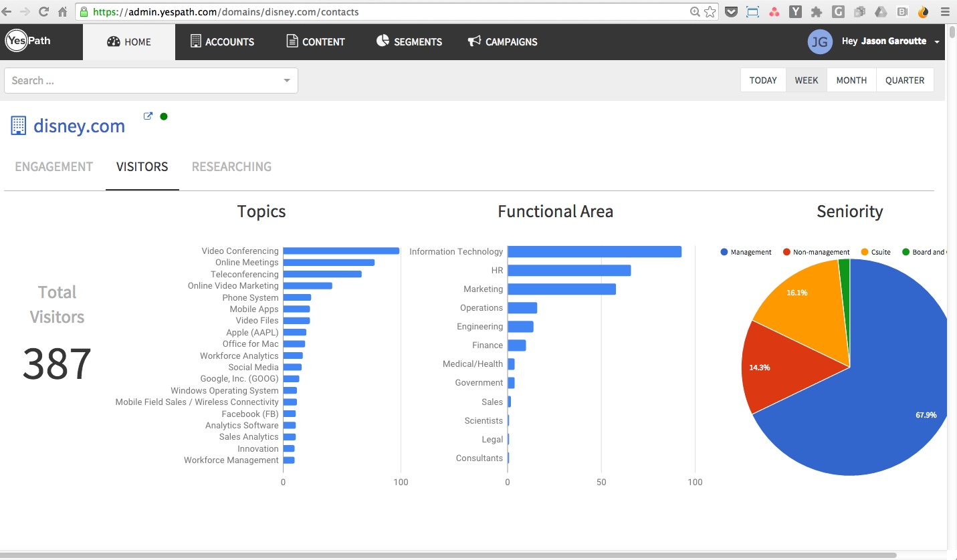Expand the search box dropdown arrow
Viewport: 957px width, 560px height.
(x=287, y=80)
